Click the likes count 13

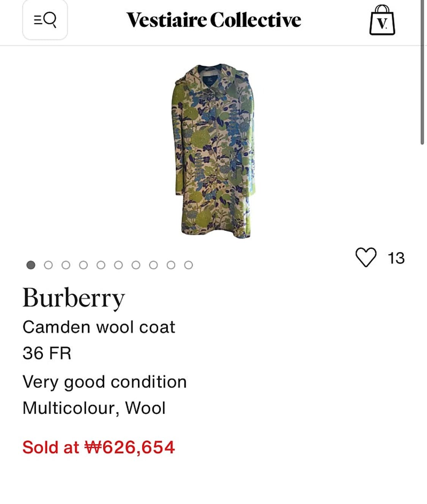pyautogui.click(x=396, y=258)
